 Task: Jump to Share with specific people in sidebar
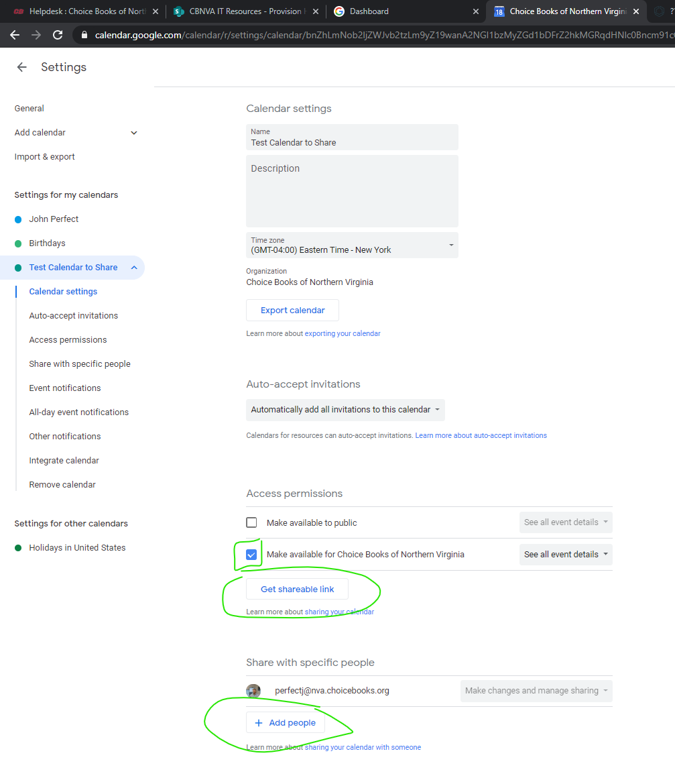click(80, 364)
